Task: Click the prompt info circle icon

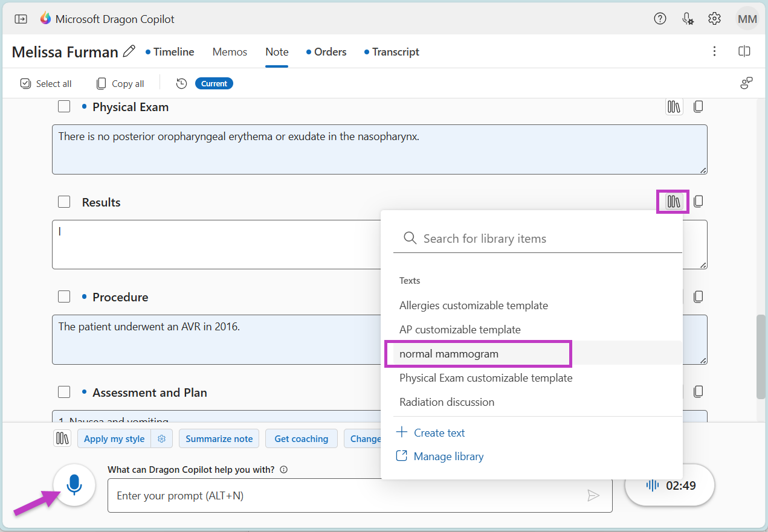Action: [284, 469]
